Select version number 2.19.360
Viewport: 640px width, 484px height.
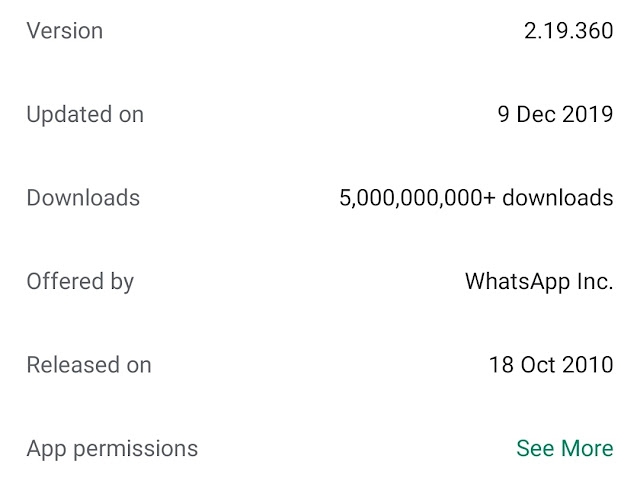568,31
